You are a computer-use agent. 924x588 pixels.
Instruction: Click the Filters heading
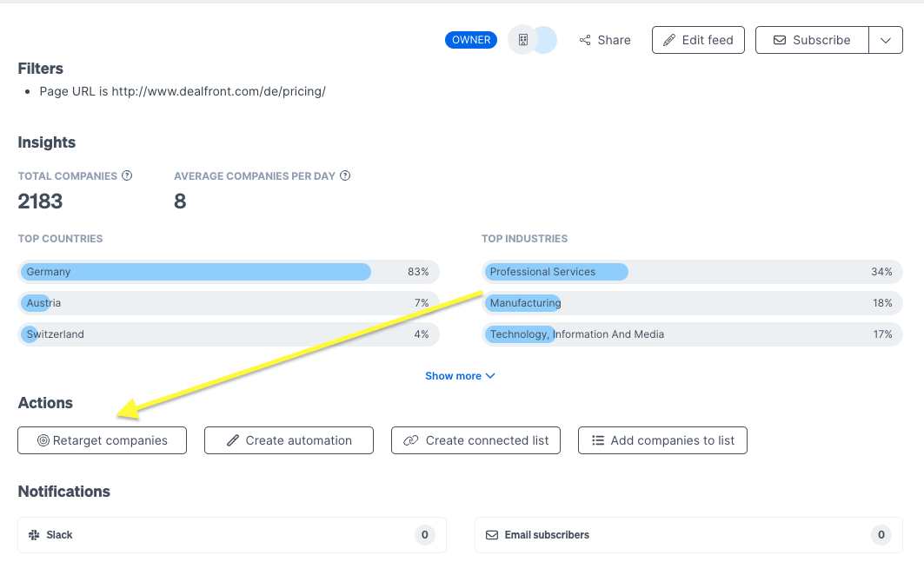(40, 69)
